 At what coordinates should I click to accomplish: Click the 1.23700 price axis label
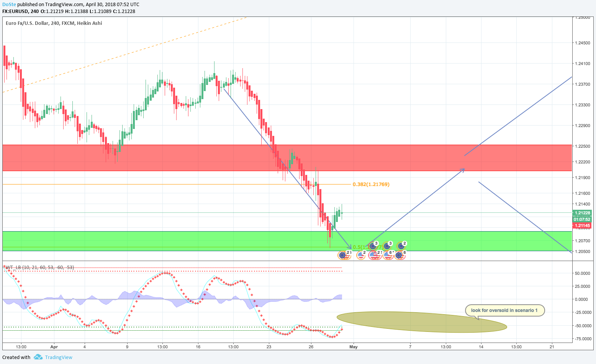[583, 84]
